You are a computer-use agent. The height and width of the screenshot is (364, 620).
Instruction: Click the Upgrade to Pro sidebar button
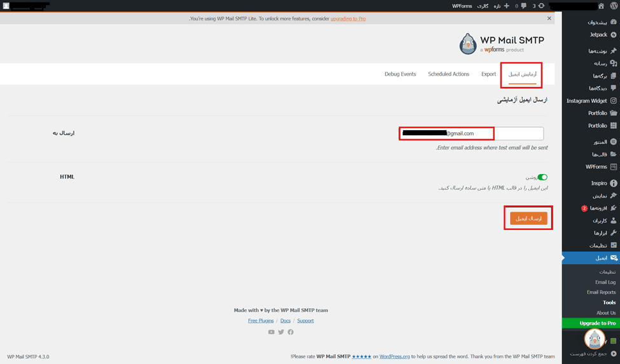(591, 323)
